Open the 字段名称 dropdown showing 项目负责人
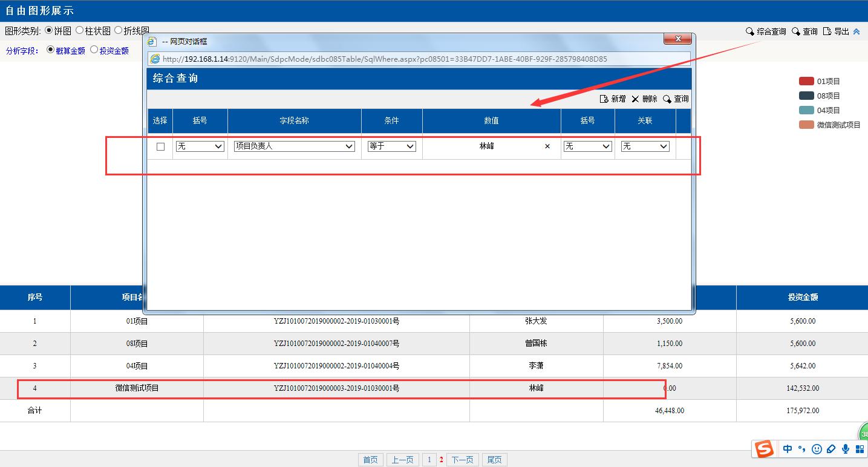Image resolution: width=868 pixels, height=467 pixels. pyautogui.click(x=294, y=146)
